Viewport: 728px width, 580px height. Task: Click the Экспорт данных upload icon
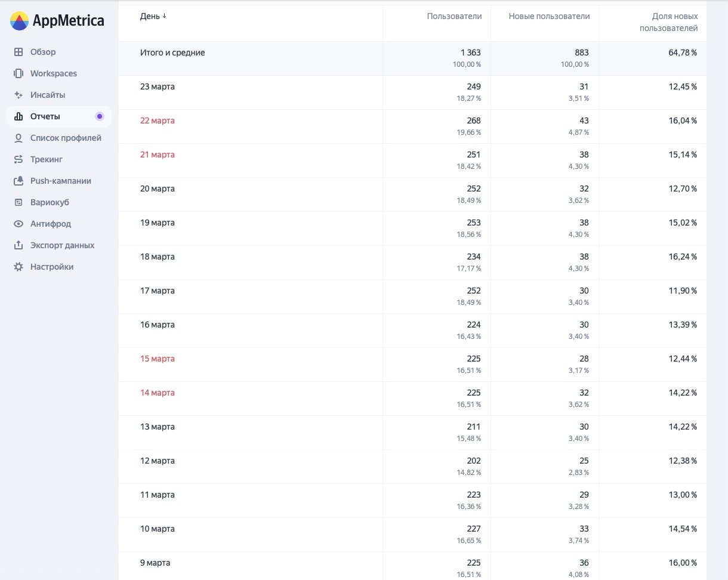pos(18,245)
